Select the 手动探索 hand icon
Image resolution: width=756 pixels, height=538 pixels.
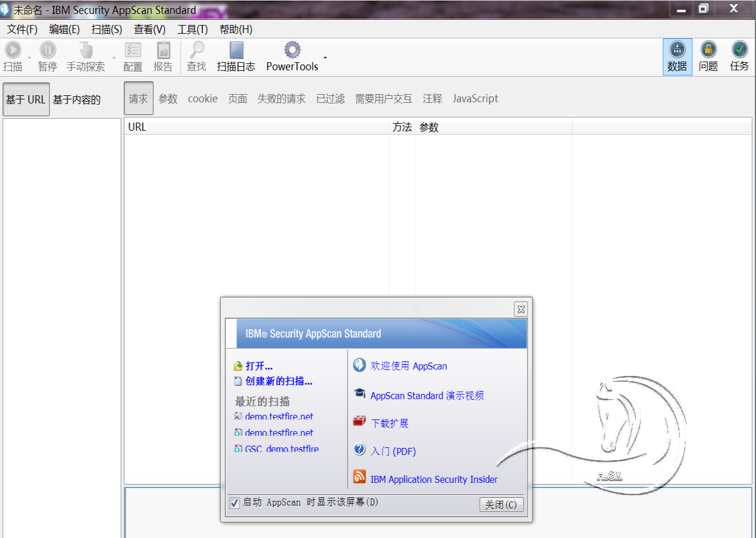tap(86, 50)
